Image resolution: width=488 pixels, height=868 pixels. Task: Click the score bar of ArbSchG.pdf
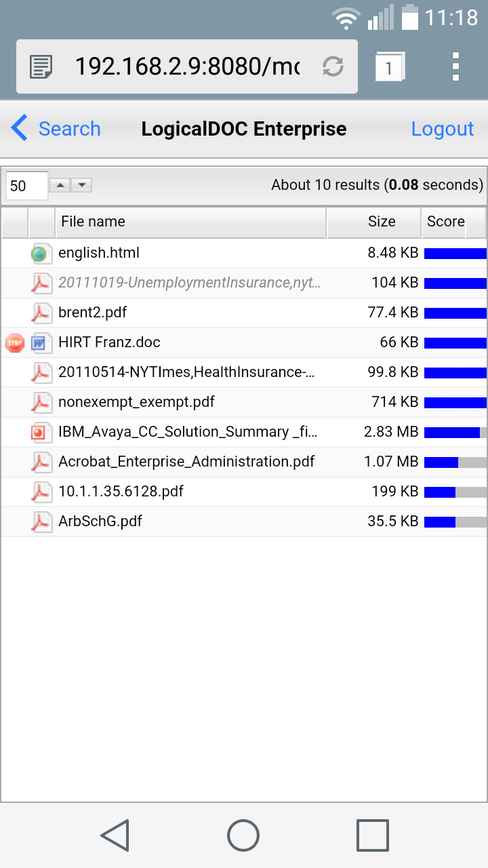tap(455, 522)
